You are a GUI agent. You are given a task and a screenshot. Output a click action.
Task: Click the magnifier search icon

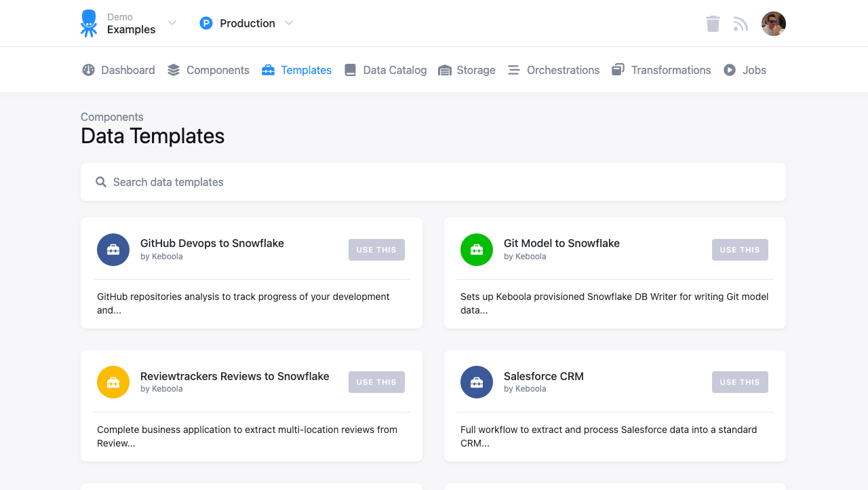[101, 182]
